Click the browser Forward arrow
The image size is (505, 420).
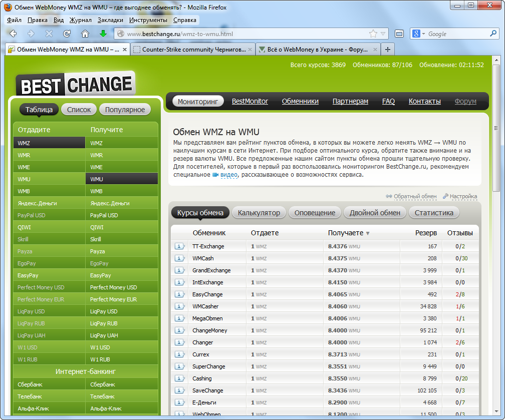(x=31, y=34)
